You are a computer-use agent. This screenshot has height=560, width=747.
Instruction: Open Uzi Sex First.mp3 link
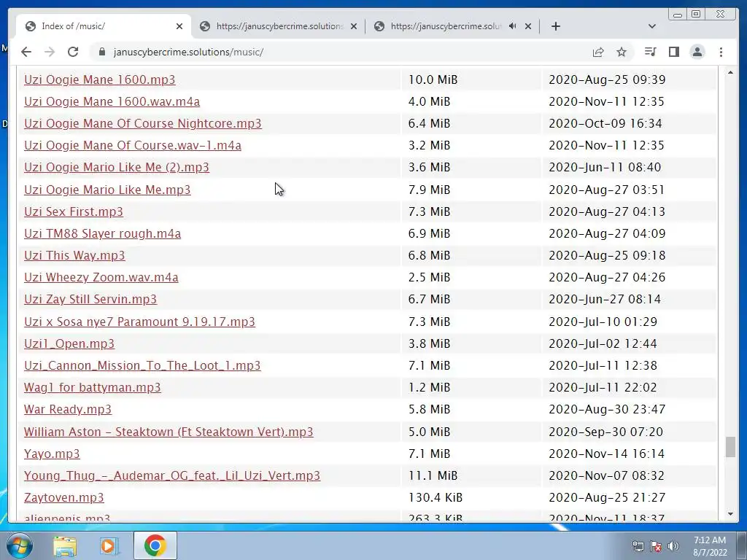tap(74, 211)
